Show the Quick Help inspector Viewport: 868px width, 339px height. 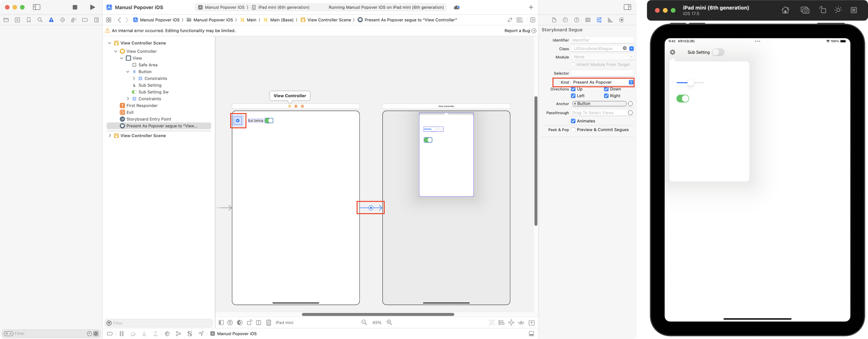[x=577, y=20]
